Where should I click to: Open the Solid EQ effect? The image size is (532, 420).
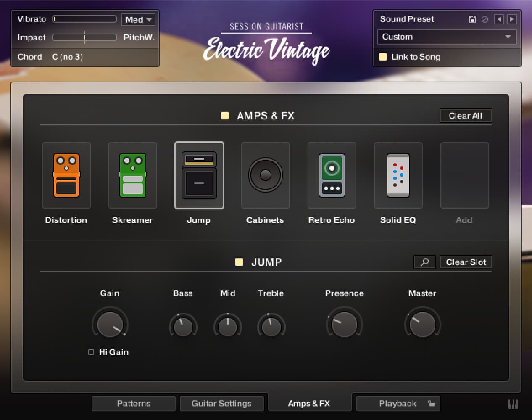click(398, 175)
